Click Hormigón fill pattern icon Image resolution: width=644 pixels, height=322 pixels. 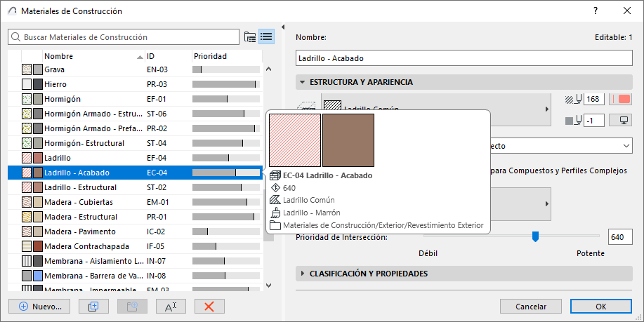(27, 99)
